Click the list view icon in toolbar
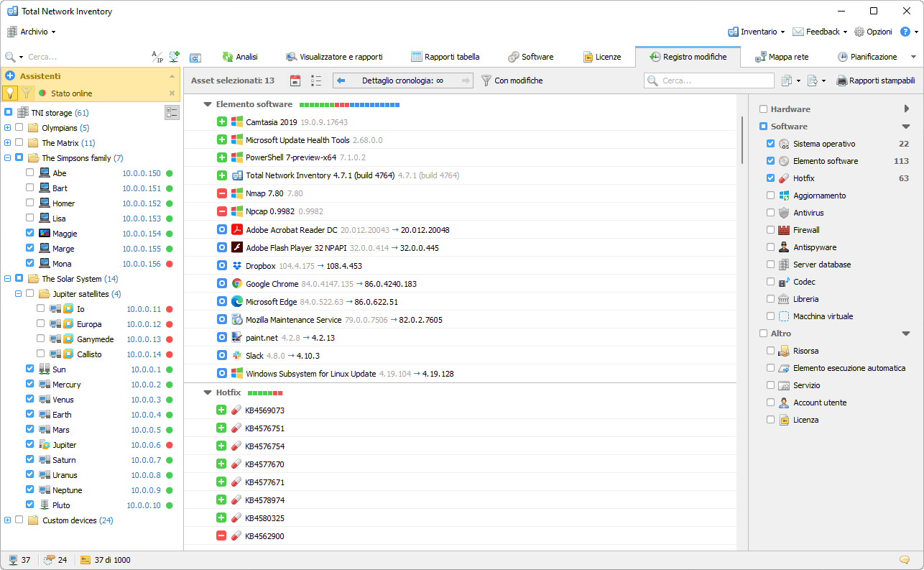The height and width of the screenshot is (570, 924). (x=316, y=81)
